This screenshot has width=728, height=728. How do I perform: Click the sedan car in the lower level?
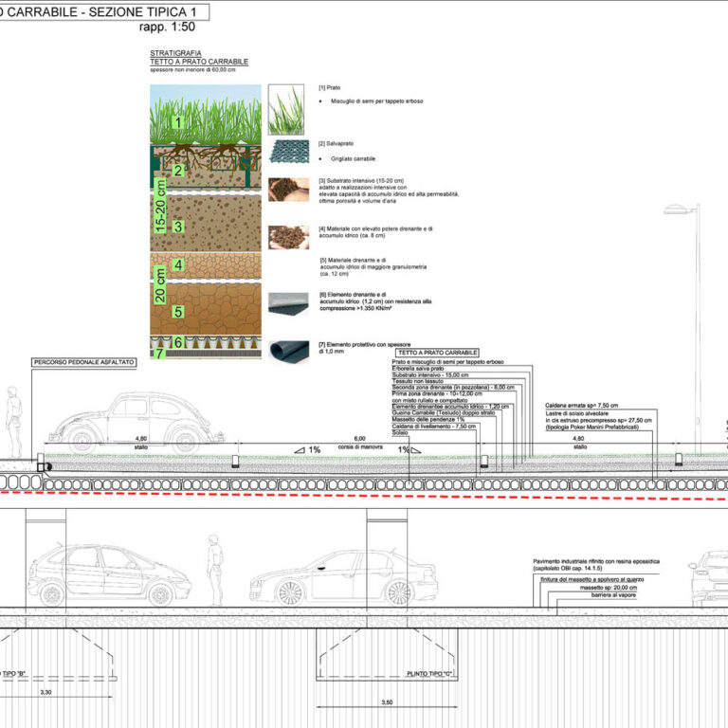[x=341, y=578]
